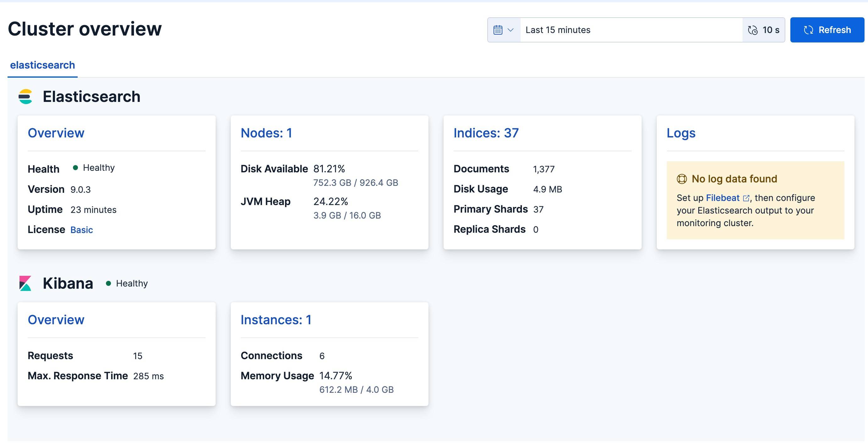Image resolution: width=868 pixels, height=445 pixels.
Task: Click the disk size text 752.3 GB / 926.4 GB
Action: pos(356,183)
